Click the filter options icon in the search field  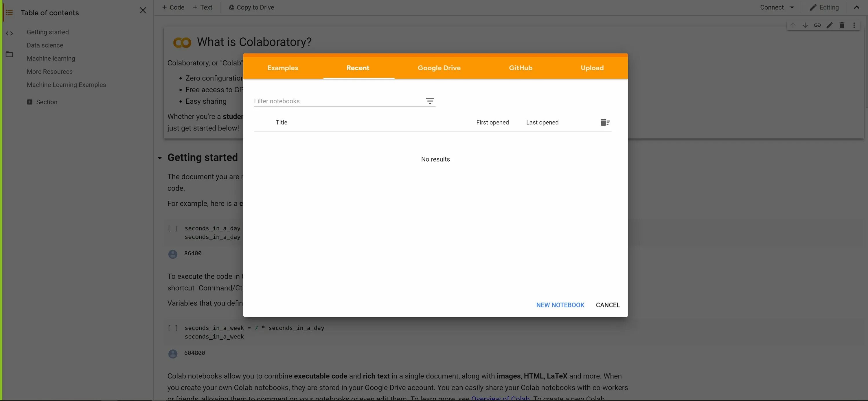430,101
